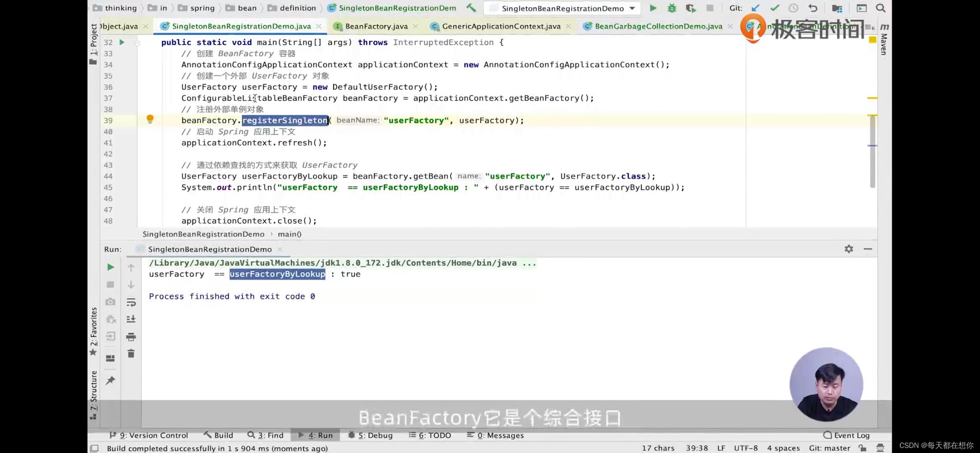Click the Git update project arrow icon

pyautogui.click(x=756, y=8)
